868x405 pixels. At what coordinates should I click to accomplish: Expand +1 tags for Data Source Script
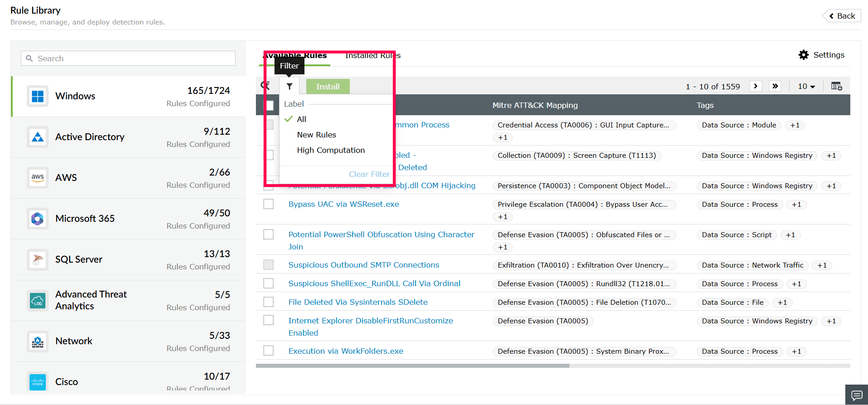[x=790, y=235]
